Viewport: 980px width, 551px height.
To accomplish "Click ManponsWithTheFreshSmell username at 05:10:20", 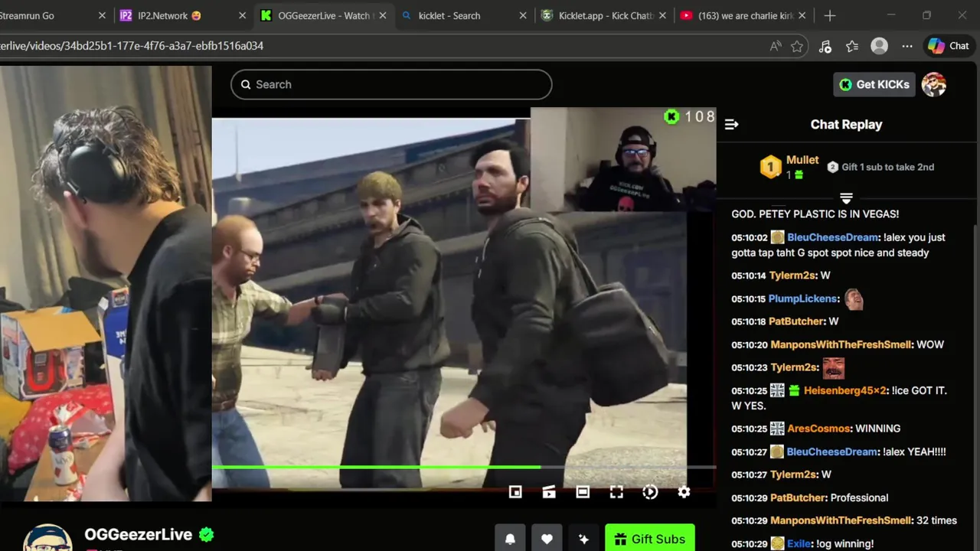I will pos(841,344).
